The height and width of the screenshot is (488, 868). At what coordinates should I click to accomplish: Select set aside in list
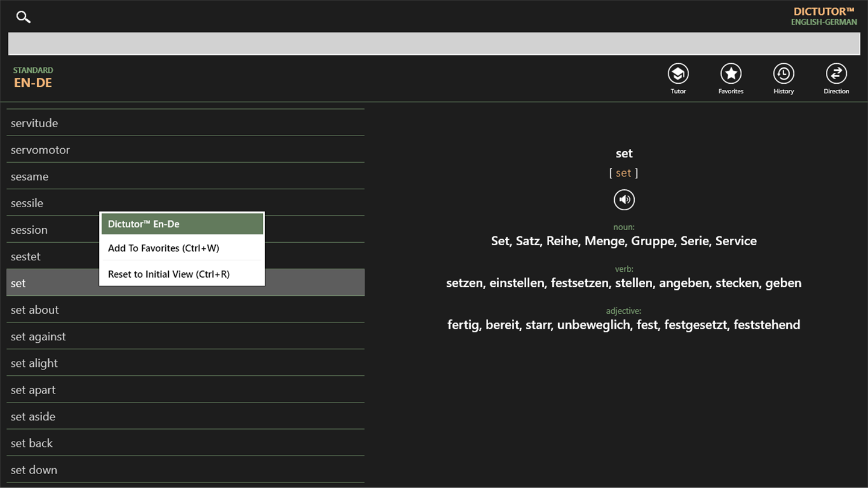(186, 416)
